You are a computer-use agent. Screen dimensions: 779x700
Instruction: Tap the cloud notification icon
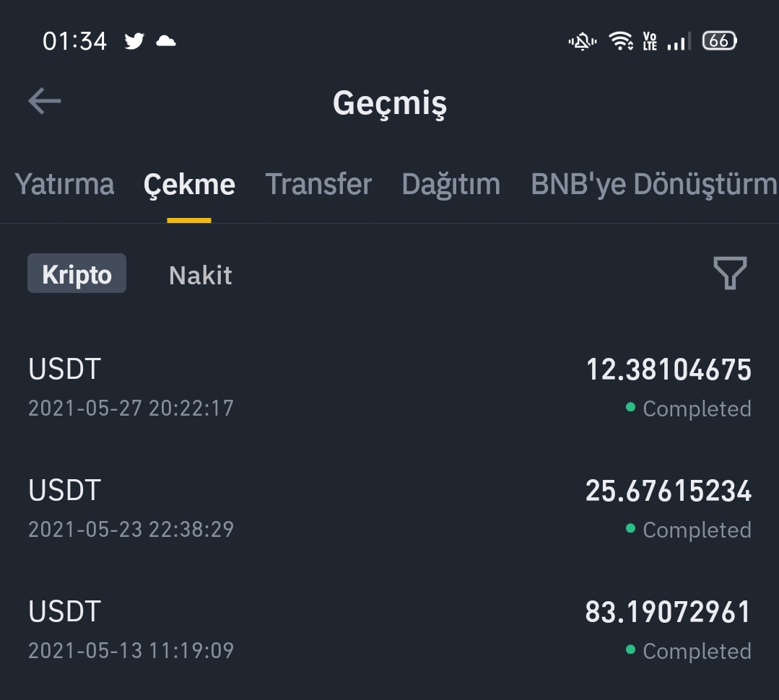tap(166, 41)
